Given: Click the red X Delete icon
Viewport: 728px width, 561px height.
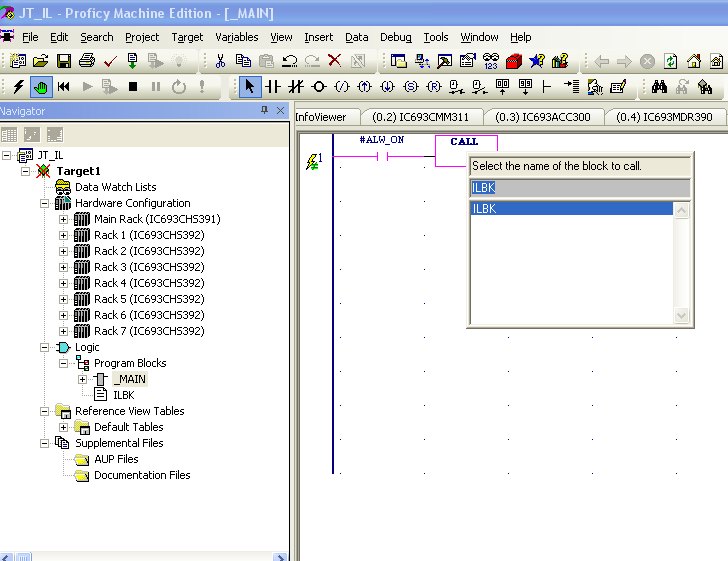Looking at the screenshot, I should (x=334, y=61).
